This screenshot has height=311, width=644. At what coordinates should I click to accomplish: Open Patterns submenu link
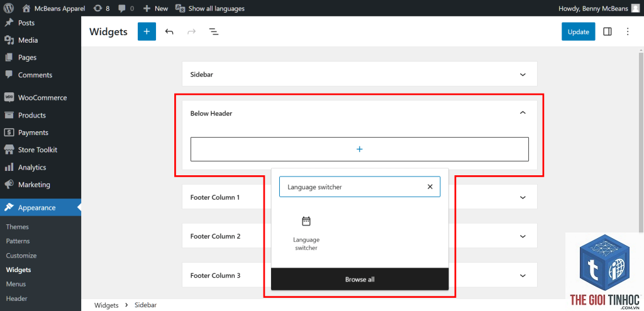coord(18,241)
